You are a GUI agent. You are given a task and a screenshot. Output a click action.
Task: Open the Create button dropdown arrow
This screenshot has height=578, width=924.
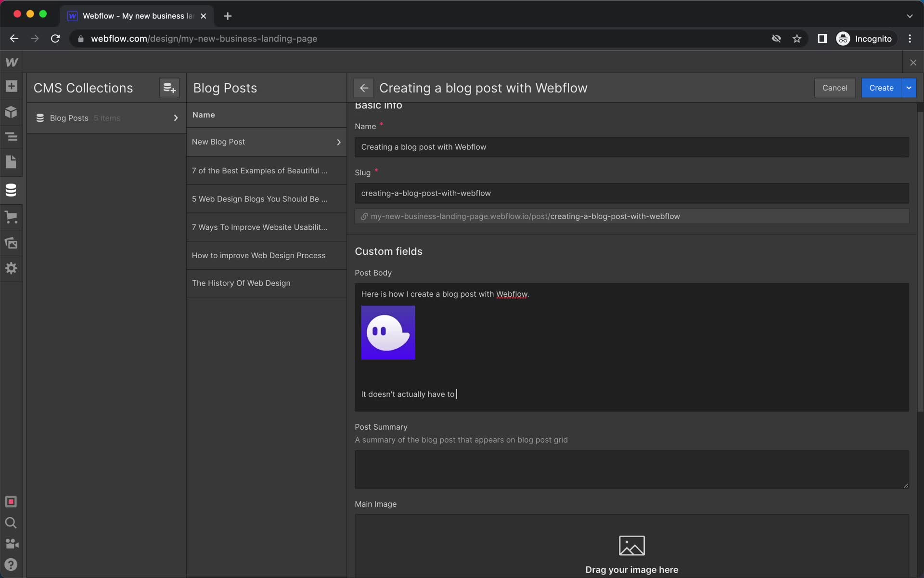click(909, 88)
